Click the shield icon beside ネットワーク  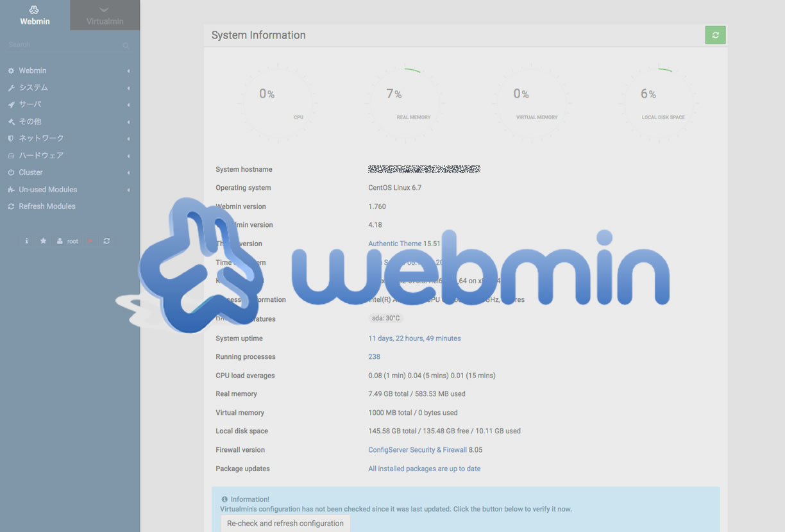(x=11, y=138)
